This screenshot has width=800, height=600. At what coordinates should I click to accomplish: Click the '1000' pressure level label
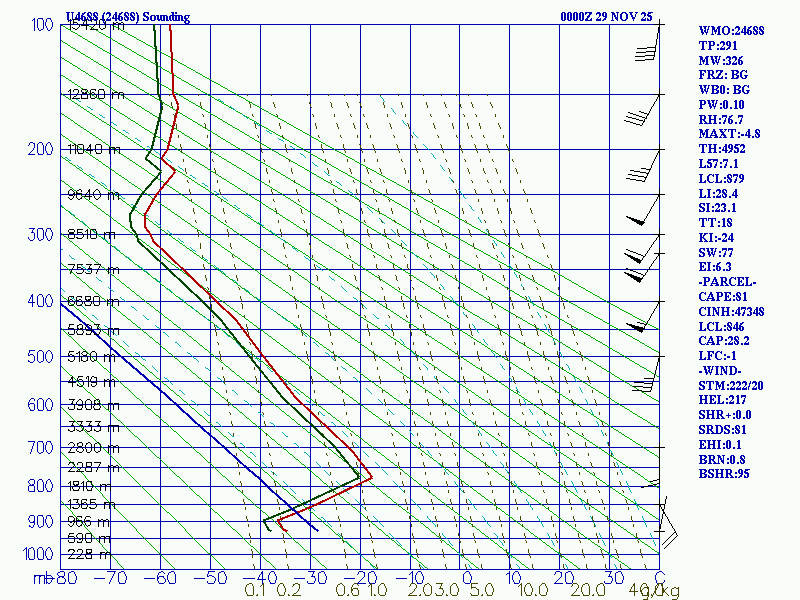click(38, 554)
